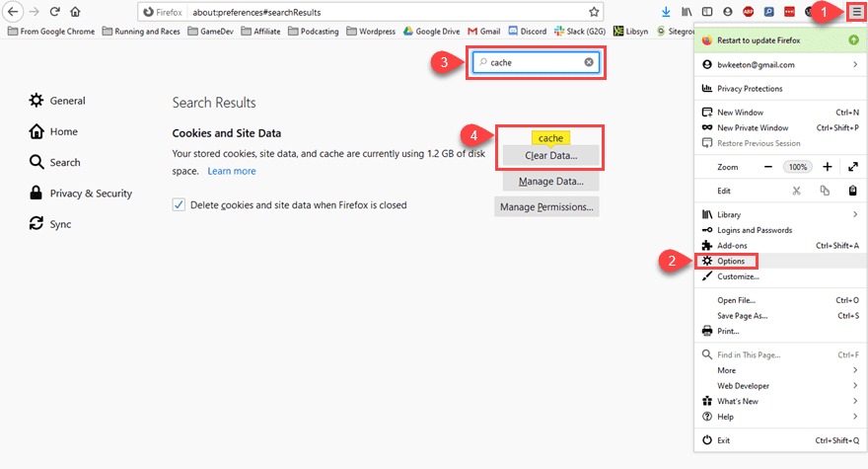
Task: Expand the What's New submenu
Action: tap(780, 402)
